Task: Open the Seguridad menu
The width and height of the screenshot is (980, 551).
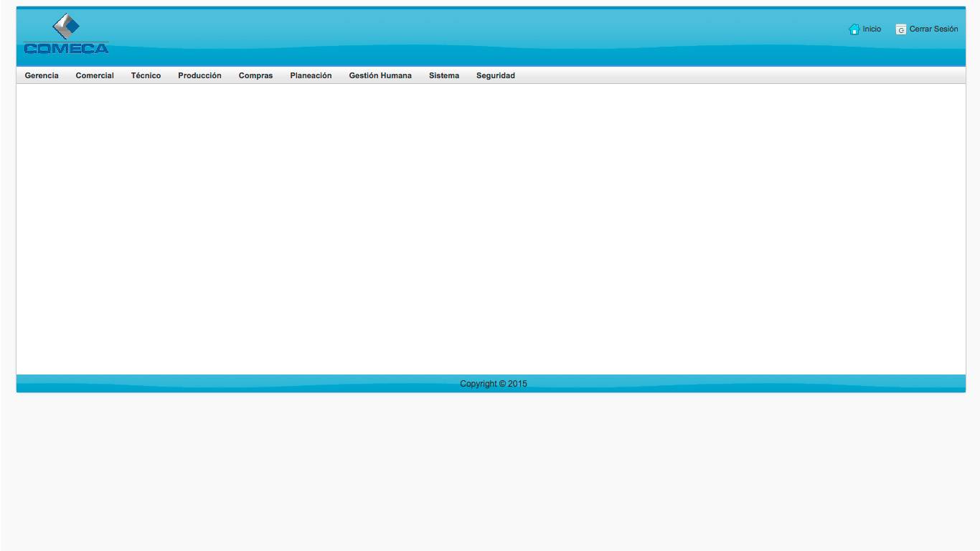Action: [x=496, y=75]
